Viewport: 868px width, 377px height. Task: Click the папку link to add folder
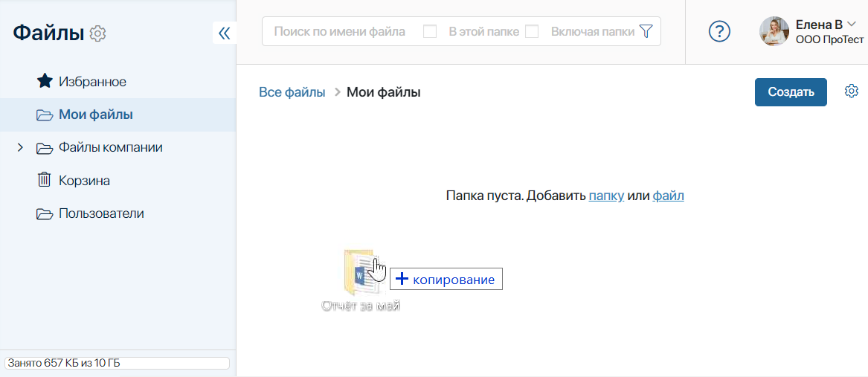[607, 196]
